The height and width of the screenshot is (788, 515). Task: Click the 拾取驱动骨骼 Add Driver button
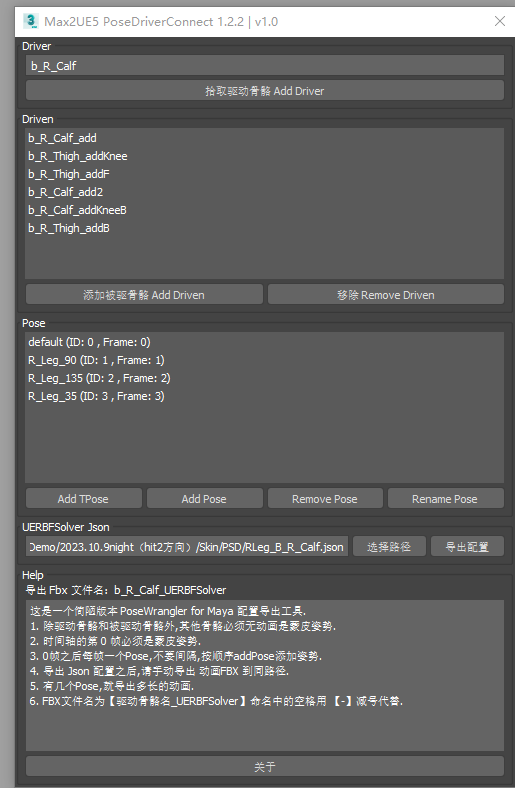point(265,91)
